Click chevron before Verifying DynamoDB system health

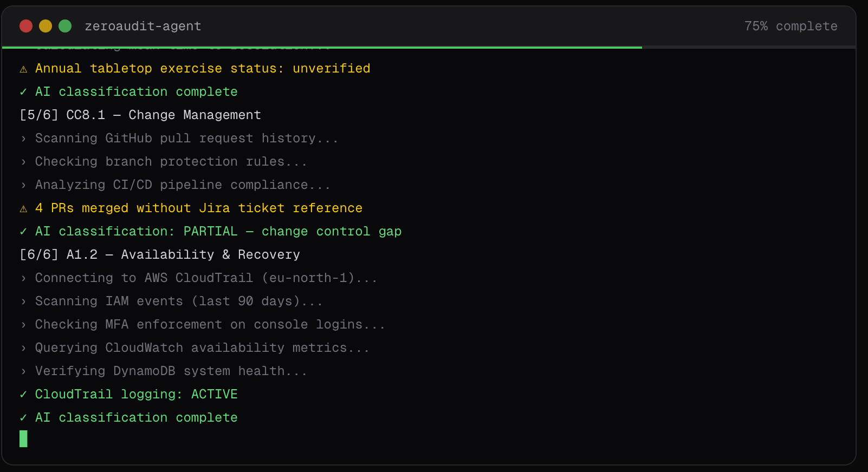coord(23,371)
